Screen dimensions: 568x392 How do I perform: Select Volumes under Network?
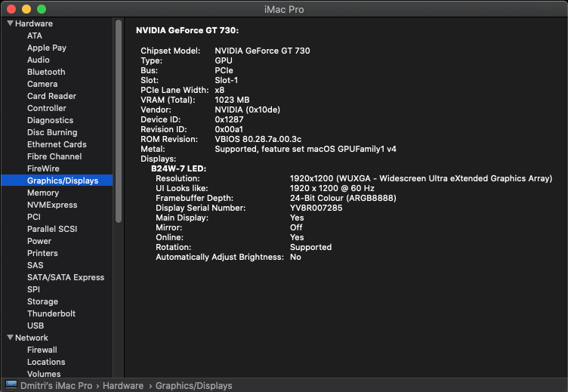point(44,374)
